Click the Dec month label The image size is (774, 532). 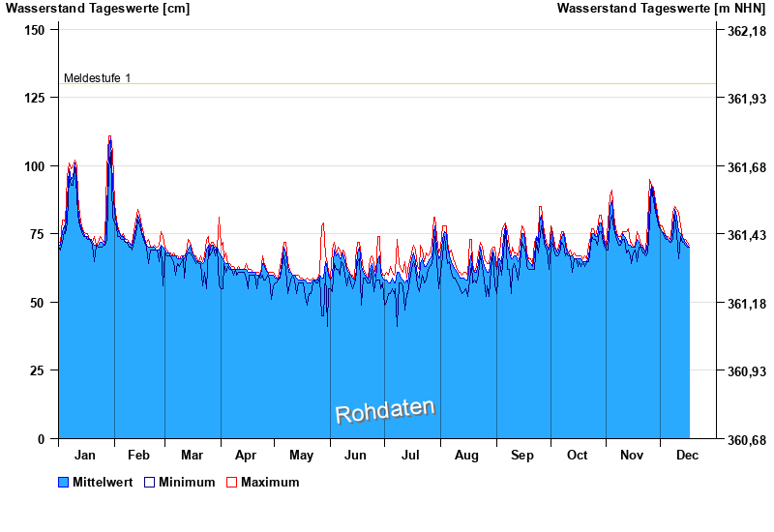(687, 455)
